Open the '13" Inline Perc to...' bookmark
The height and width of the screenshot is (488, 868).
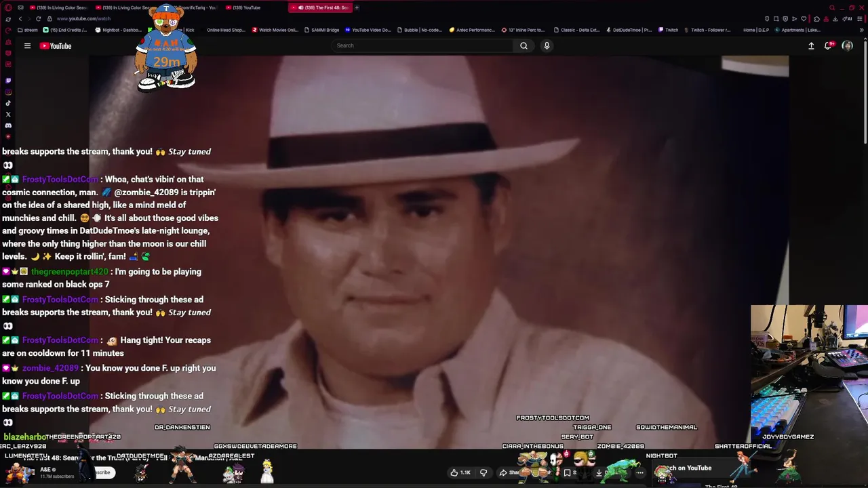coord(523,30)
